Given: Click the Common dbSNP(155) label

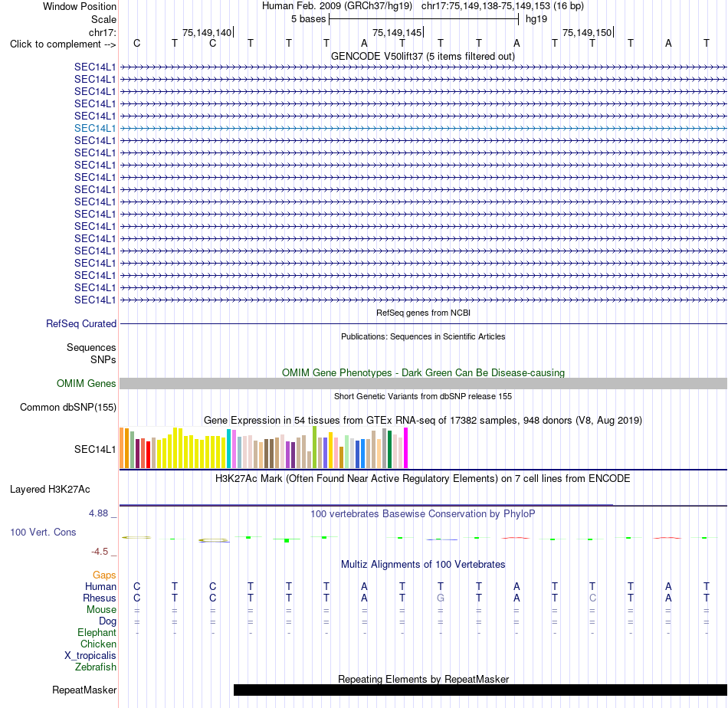Looking at the screenshot, I should [x=67, y=407].
